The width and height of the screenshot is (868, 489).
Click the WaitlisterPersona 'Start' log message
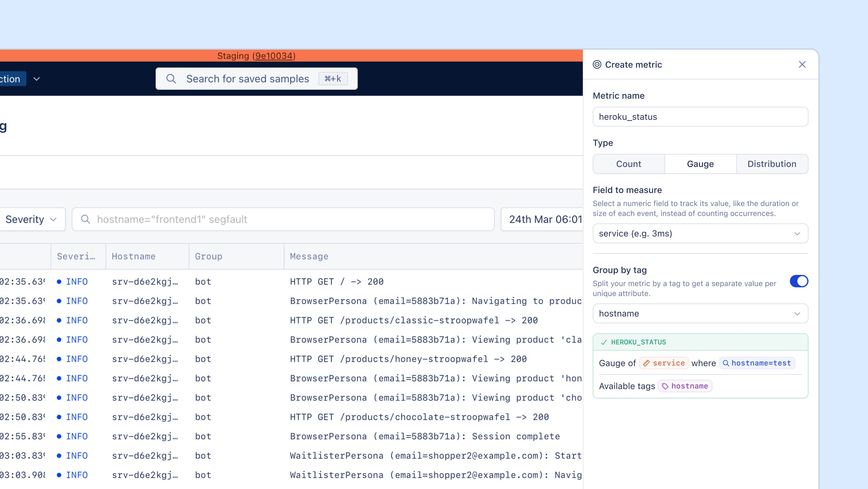click(436, 456)
